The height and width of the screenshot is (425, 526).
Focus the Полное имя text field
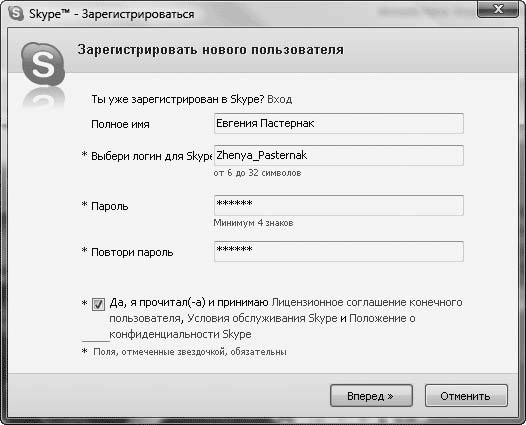(339, 123)
